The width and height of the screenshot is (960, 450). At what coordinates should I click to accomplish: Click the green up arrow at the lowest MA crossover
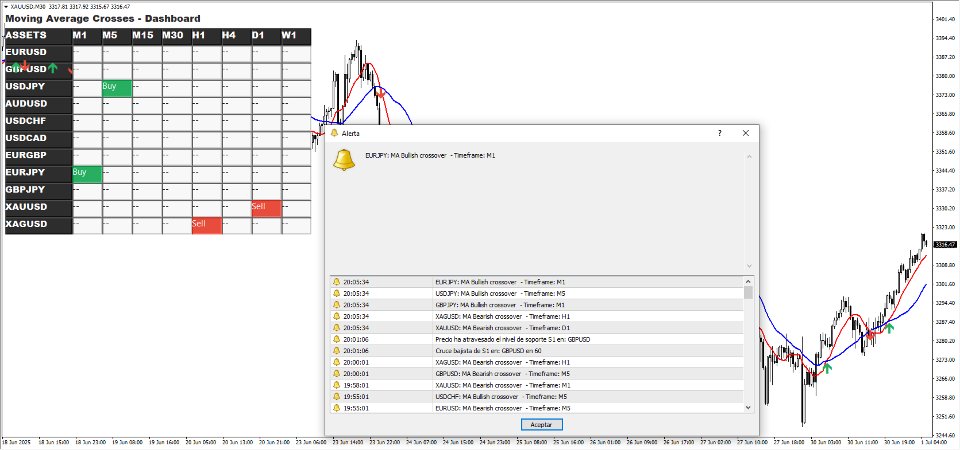[x=827, y=368]
